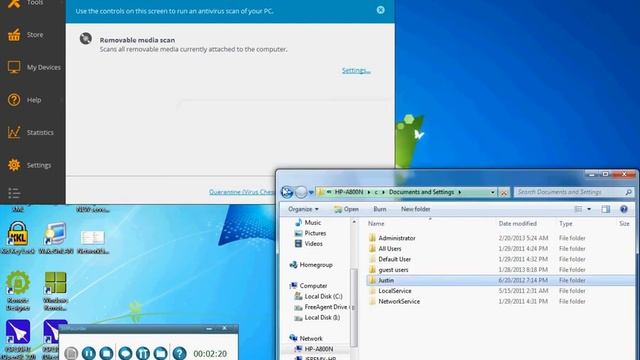
Task: Click the greyed-out first recorder button
Action: click(71, 353)
